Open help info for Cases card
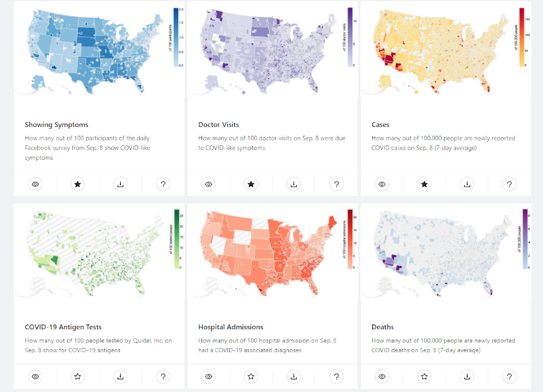This screenshot has width=543, height=392. pos(510,184)
